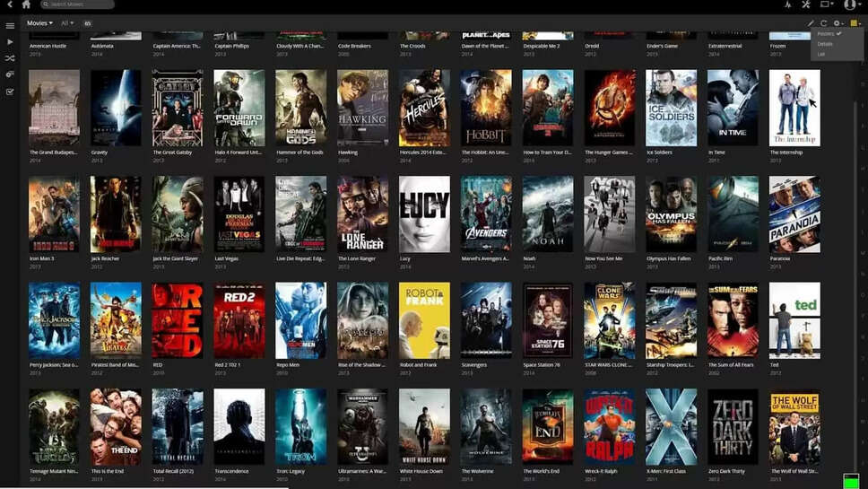Open the RED 2 poster
The image size is (868, 489).
239,320
